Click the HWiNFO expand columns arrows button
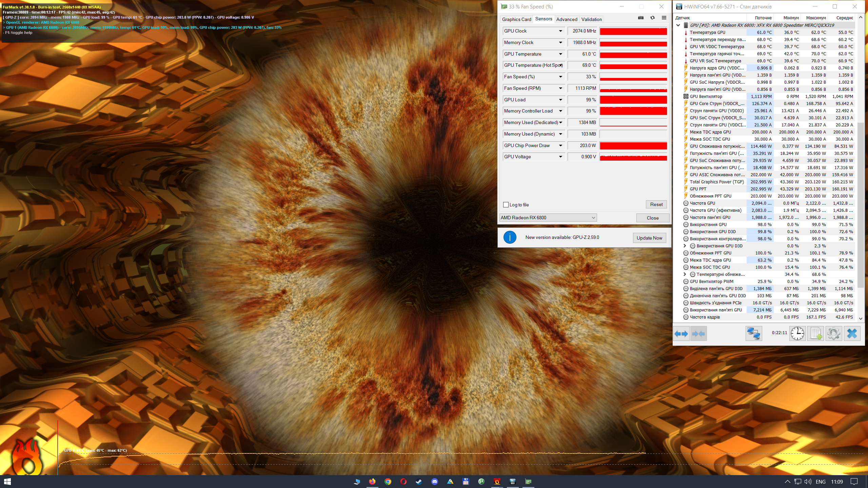 (681, 334)
